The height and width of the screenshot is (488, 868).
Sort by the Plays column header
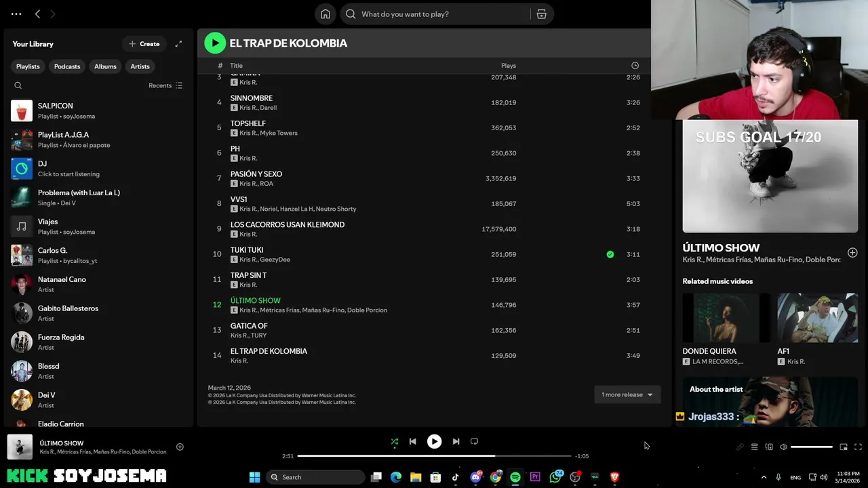tap(509, 66)
